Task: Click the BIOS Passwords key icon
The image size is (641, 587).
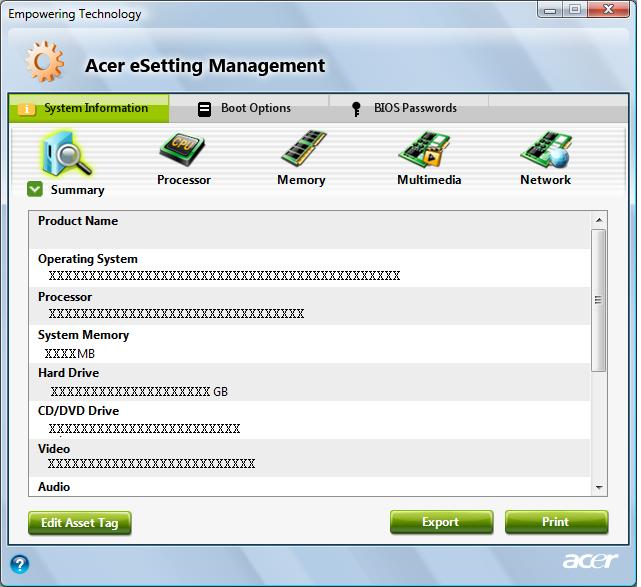Action: pyautogui.click(x=356, y=109)
